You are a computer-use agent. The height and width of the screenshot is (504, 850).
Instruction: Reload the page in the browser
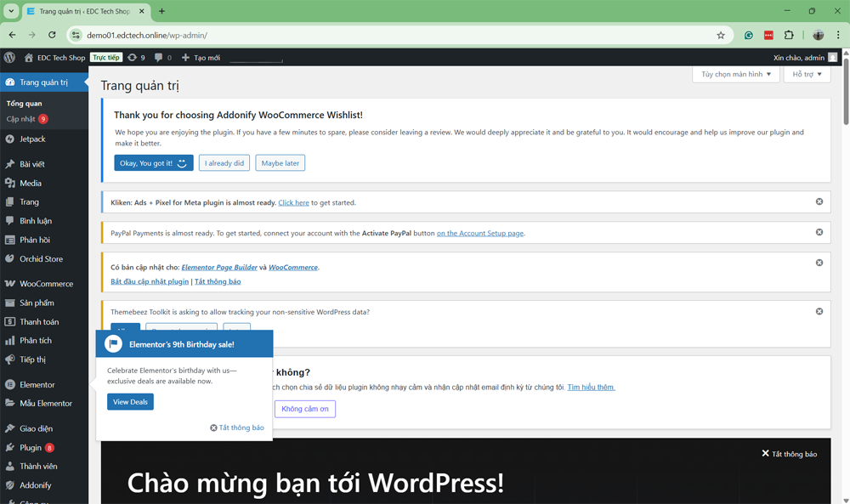pos(52,35)
